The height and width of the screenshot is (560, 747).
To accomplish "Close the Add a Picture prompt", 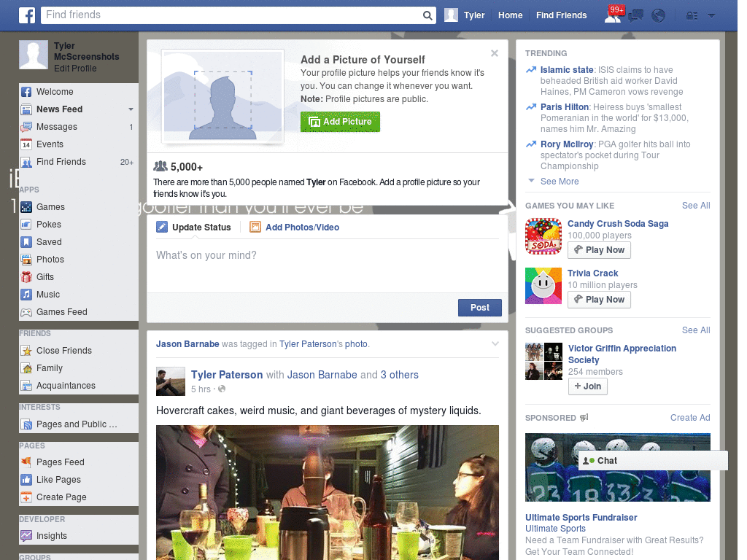I will (x=495, y=53).
